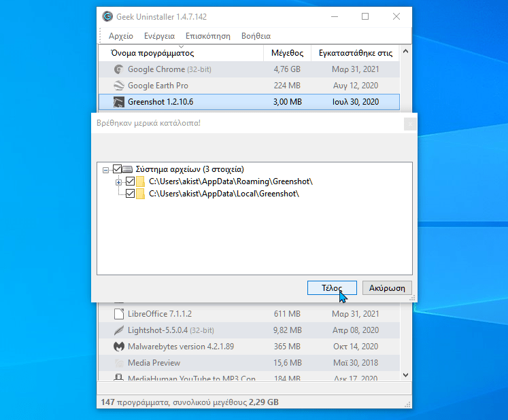This screenshot has width=508, height=420.
Task: Minimize the Geek Uninstaller window
Action: [335, 16]
